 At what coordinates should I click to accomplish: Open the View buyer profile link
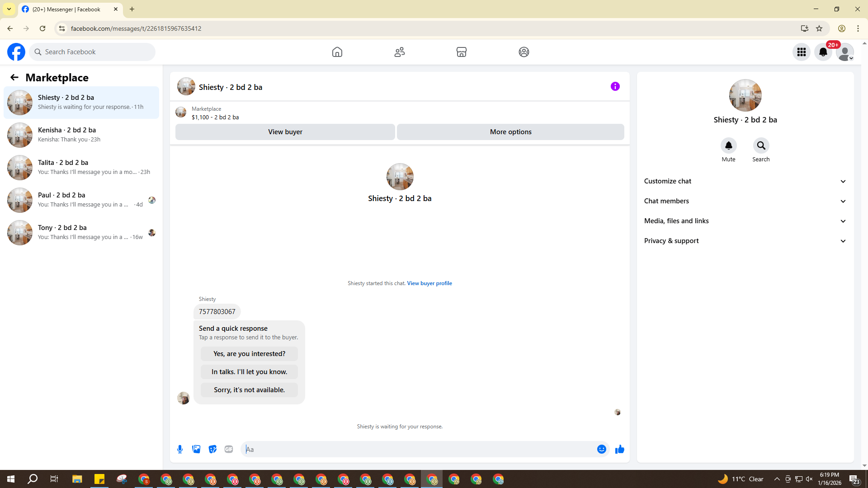[x=429, y=283]
